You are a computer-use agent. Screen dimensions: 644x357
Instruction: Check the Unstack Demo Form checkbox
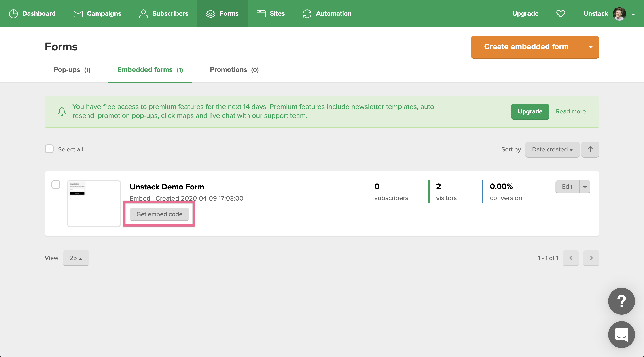[x=56, y=185]
